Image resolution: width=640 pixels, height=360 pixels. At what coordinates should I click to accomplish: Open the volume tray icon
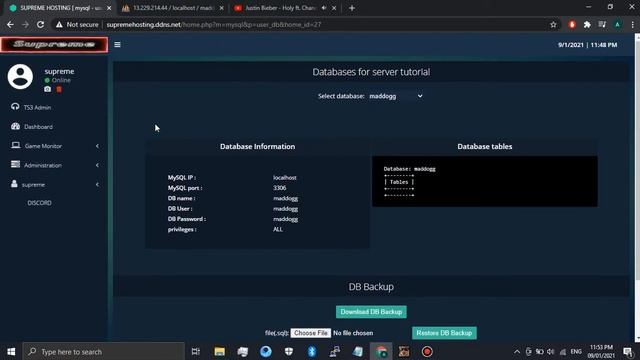(x=551, y=351)
